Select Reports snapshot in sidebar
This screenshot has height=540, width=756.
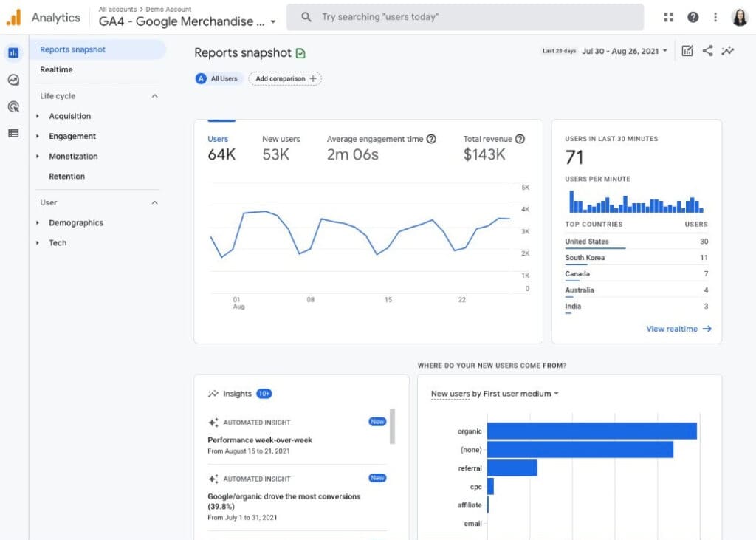point(97,49)
